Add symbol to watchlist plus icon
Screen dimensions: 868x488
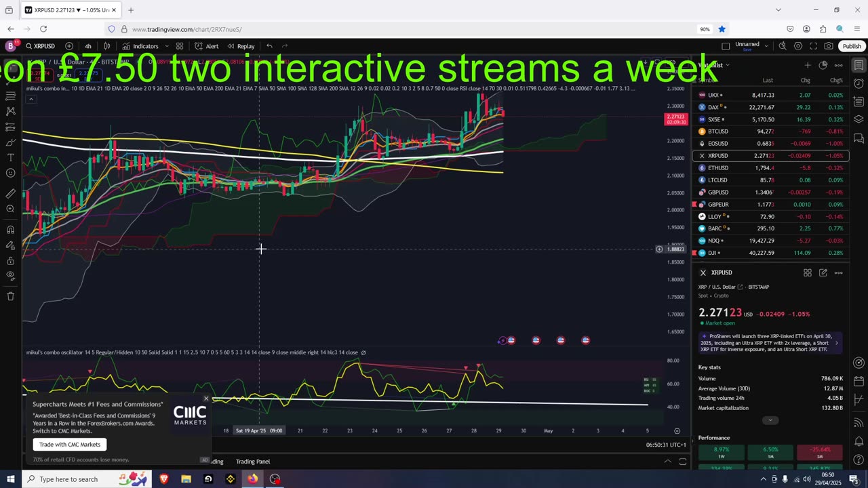tap(807, 65)
